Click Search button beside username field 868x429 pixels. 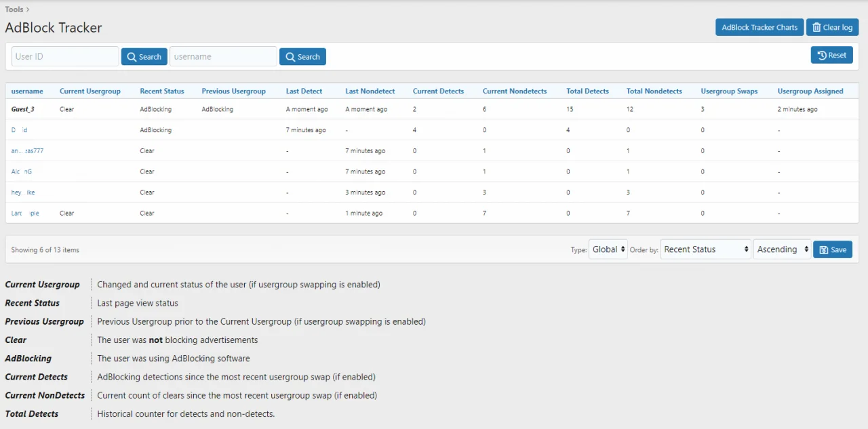pyautogui.click(x=302, y=57)
